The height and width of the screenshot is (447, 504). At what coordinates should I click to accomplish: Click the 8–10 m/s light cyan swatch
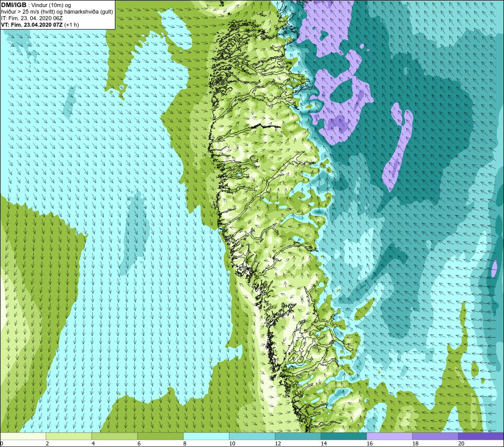(x=206, y=436)
